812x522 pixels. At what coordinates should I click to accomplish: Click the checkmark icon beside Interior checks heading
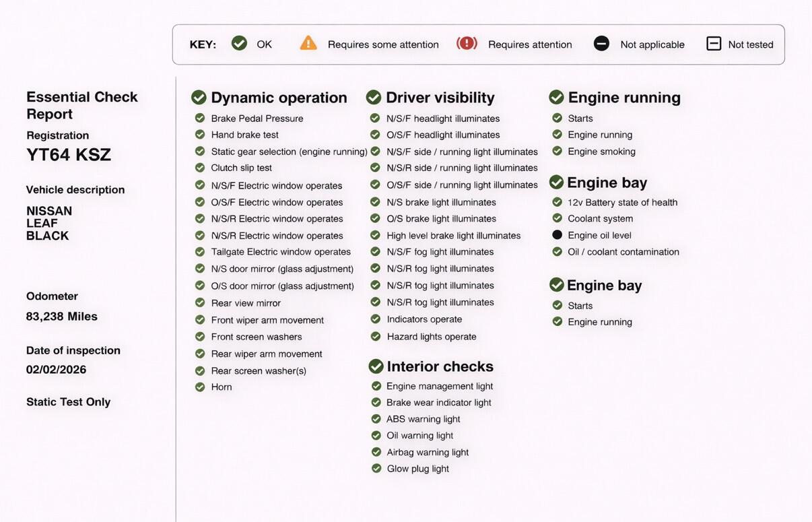[x=376, y=366]
